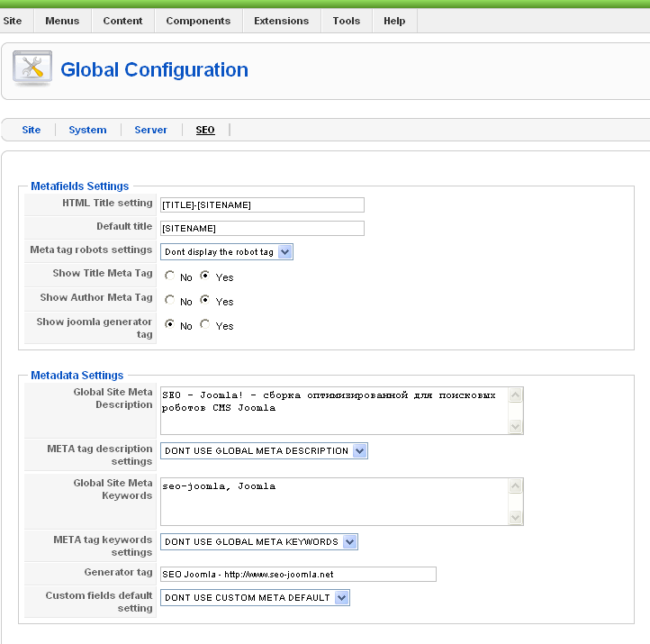Click the Metadata Settings section heading
Image resolution: width=650 pixels, height=644 pixels.
tap(77, 376)
